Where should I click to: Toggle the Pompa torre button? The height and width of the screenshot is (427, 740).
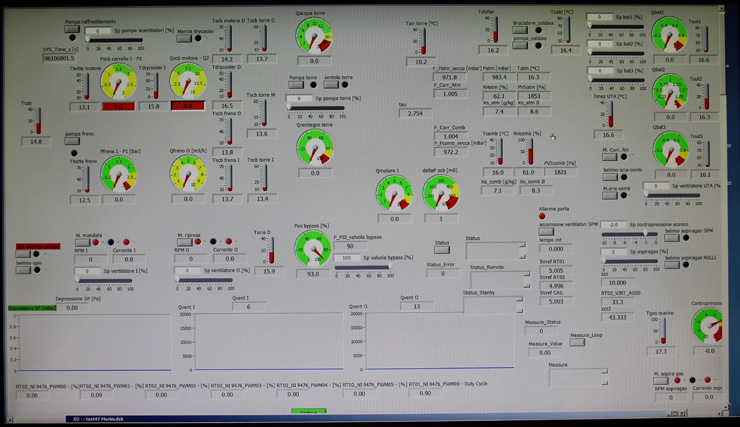point(296,84)
